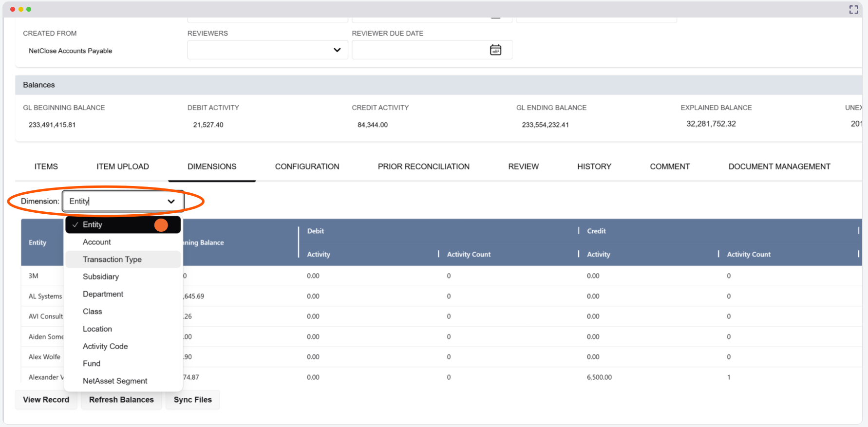Image resolution: width=868 pixels, height=427 pixels.
Task: Select Subsidiary in the dropdown list
Action: tap(101, 277)
